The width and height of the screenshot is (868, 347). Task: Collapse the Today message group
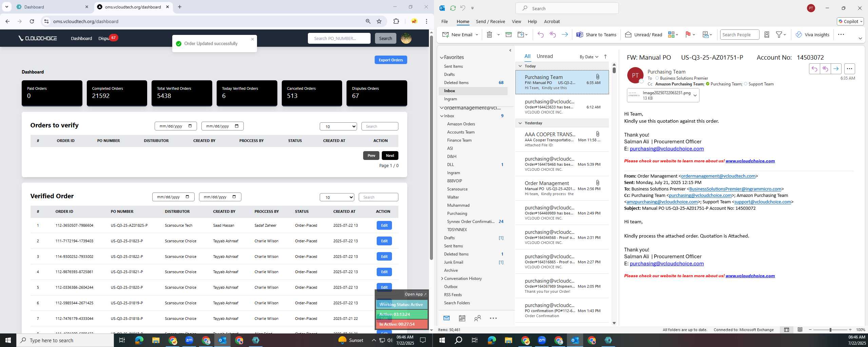(x=520, y=66)
